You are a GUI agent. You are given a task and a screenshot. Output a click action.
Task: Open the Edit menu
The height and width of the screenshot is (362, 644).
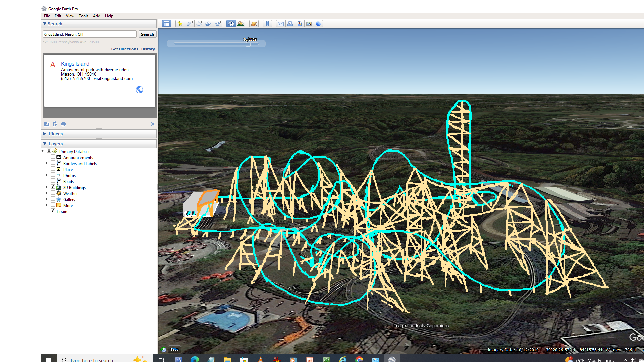[x=58, y=16]
